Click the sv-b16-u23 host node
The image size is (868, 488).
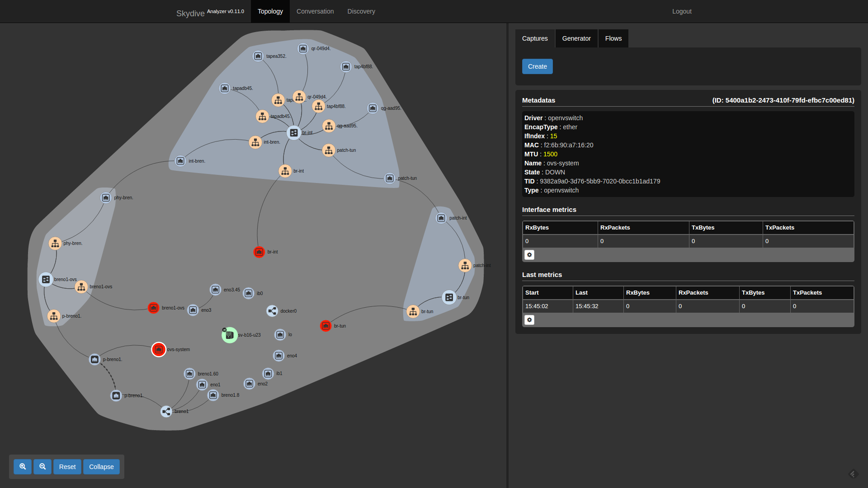pyautogui.click(x=230, y=335)
